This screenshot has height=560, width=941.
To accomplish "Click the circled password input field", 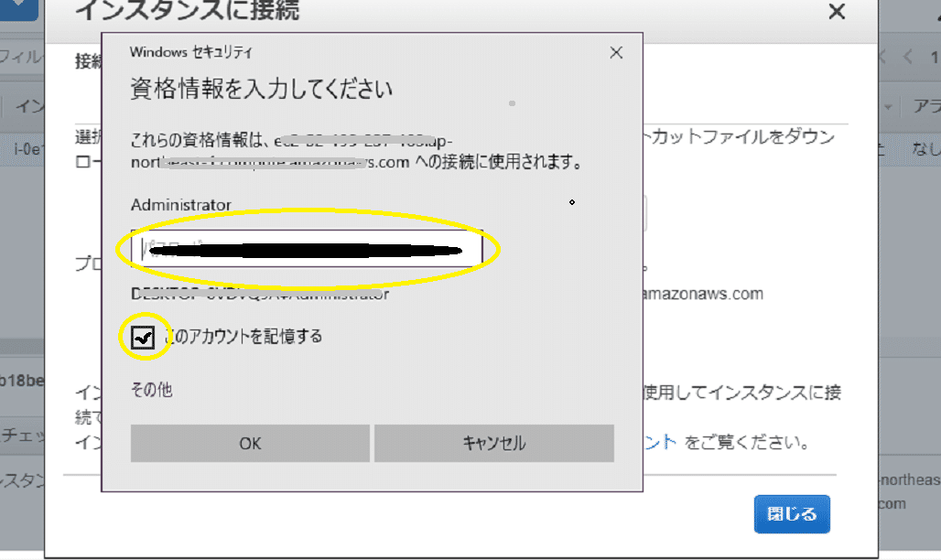I will click(311, 248).
